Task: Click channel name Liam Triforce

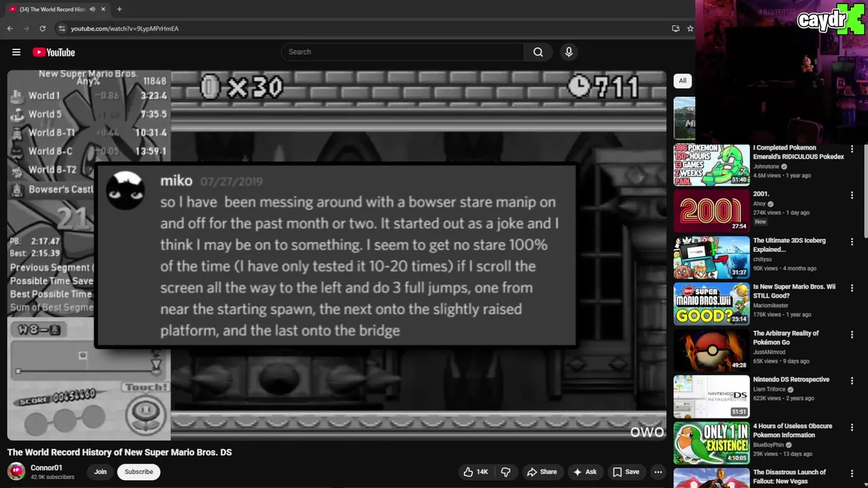Action: coord(769,390)
